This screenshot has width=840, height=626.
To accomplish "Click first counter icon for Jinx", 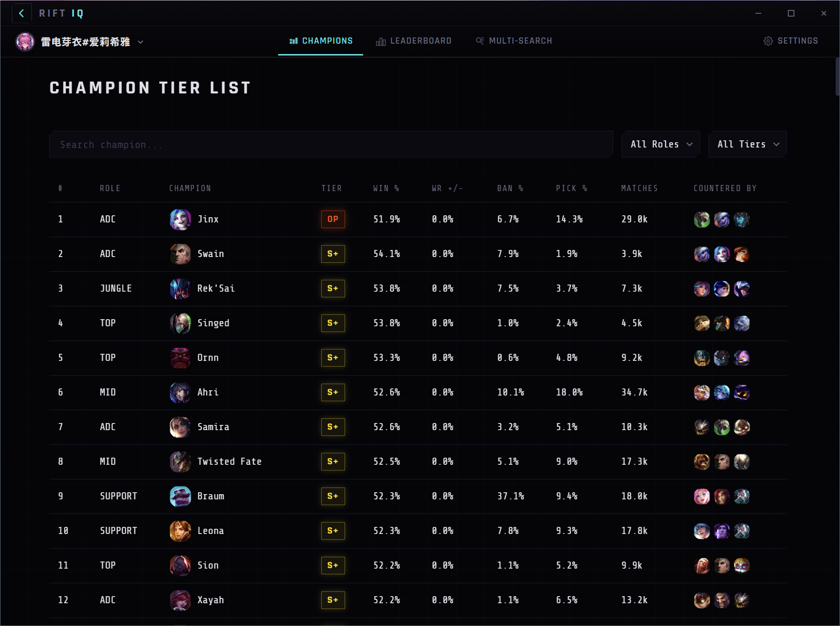I will click(x=702, y=219).
